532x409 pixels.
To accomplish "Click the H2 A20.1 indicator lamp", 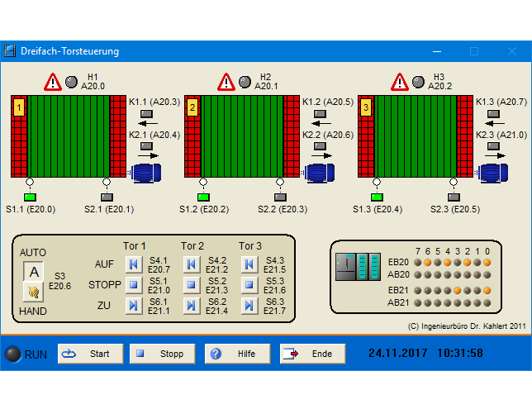I will pos(245,82).
